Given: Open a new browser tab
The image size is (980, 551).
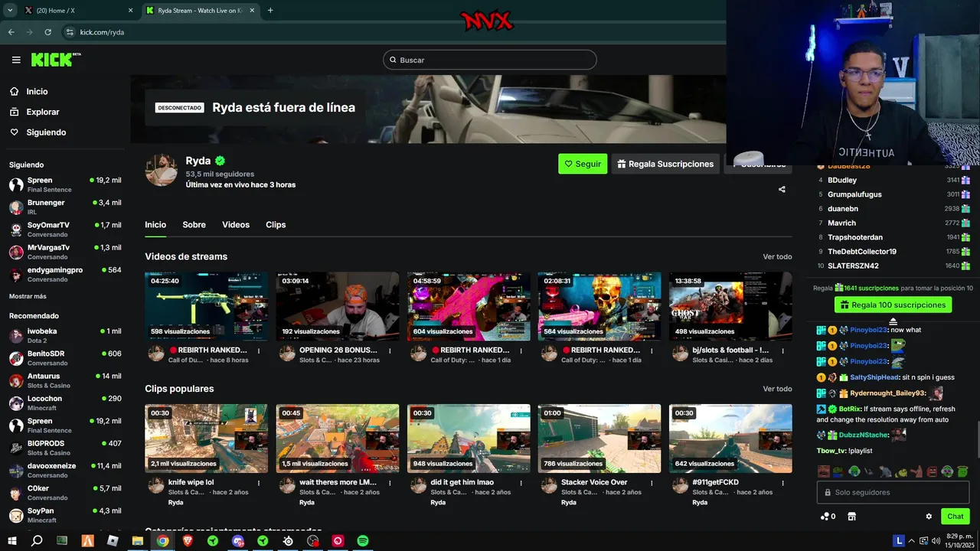Looking at the screenshot, I should click(270, 10).
